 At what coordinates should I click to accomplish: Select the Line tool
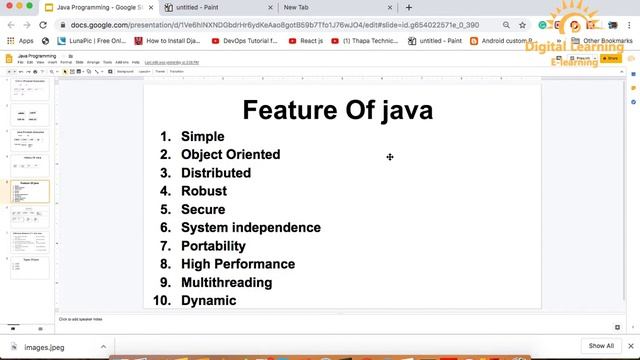point(97,72)
